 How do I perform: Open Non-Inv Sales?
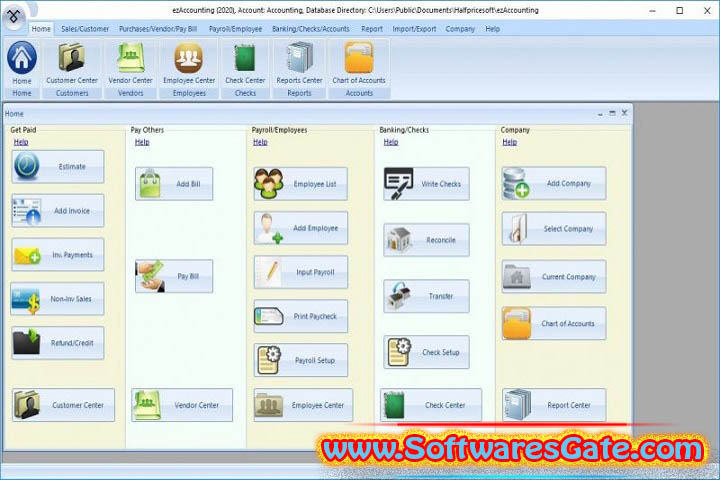[57, 299]
